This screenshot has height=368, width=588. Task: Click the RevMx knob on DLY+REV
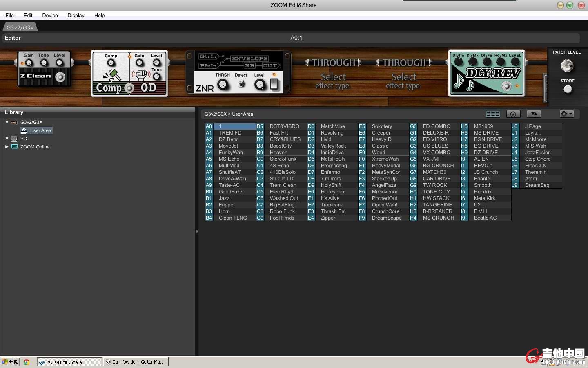[x=501, y=62]
